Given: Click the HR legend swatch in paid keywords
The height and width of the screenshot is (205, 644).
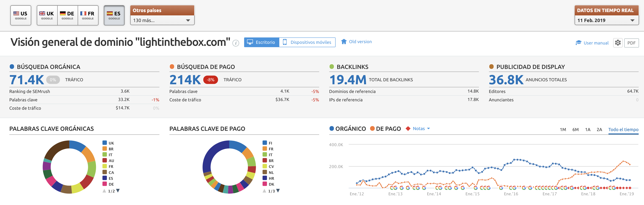Looking at the screenshot, I should pos(265,178).
